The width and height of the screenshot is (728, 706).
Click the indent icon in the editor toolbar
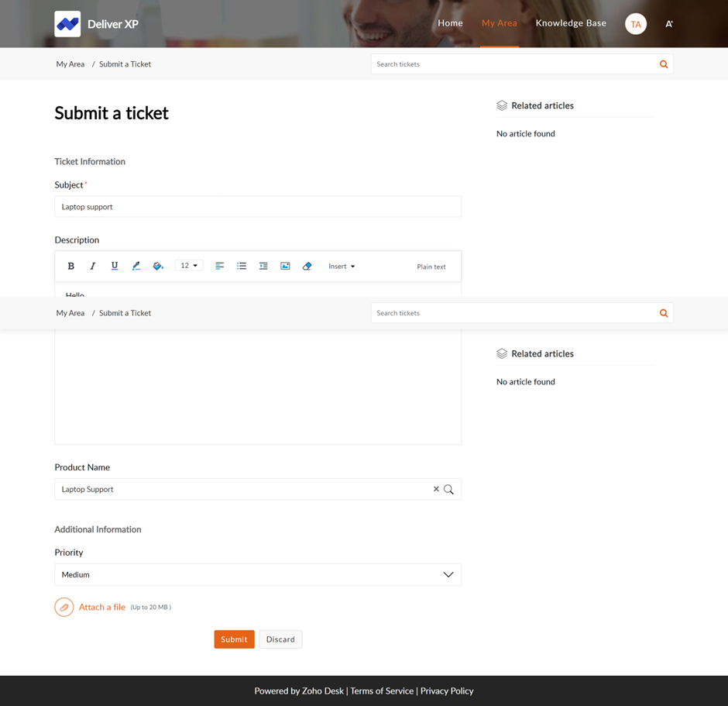(x=263, y=266)
